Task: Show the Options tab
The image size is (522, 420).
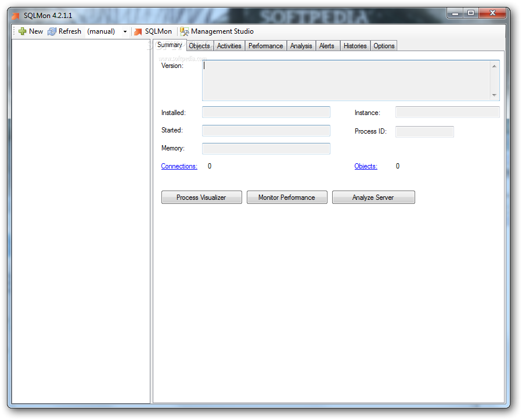Action: pos(384,46)
